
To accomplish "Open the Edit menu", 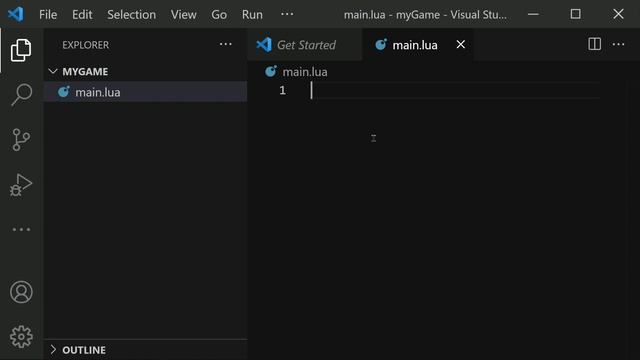I will [82, 15].
